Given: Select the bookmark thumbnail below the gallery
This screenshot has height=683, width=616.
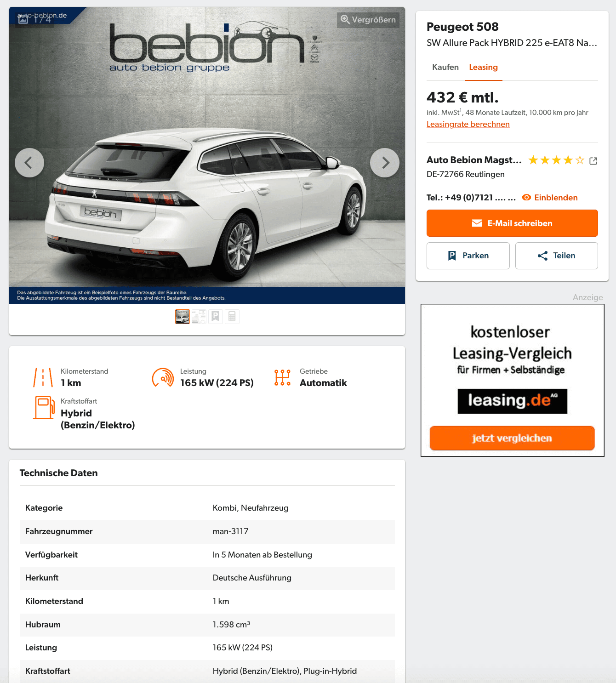Looking at the screenshot, I should (x=216, y=317).
